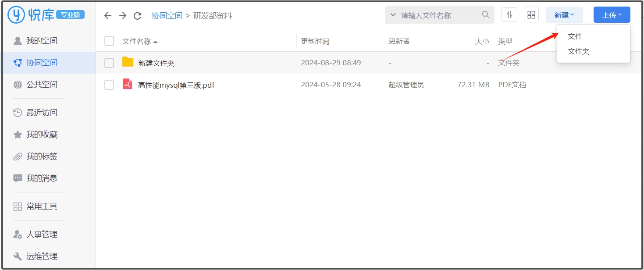Tick the select-all checkbox in header
This screenshot has width=644, height=270.
(x=109, y=41)
